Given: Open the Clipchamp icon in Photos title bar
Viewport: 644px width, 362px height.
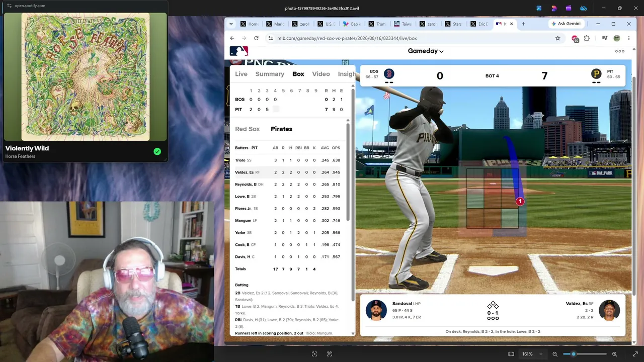Looking at the screenshot, I should point(569,8).
